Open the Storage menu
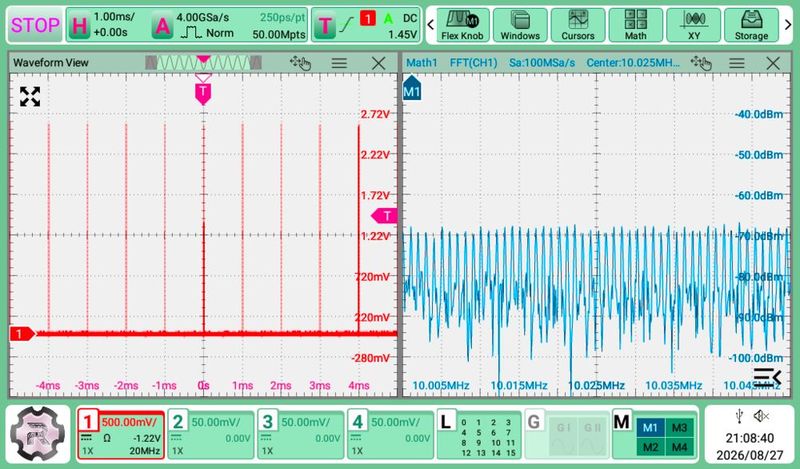 tap(751, 25)
